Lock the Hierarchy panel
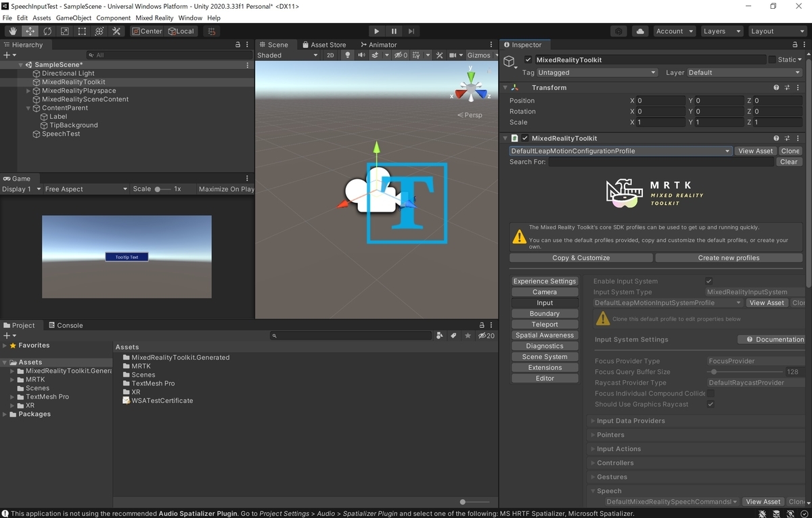Viewport: 812px width, 518px height. pos(238,45)
